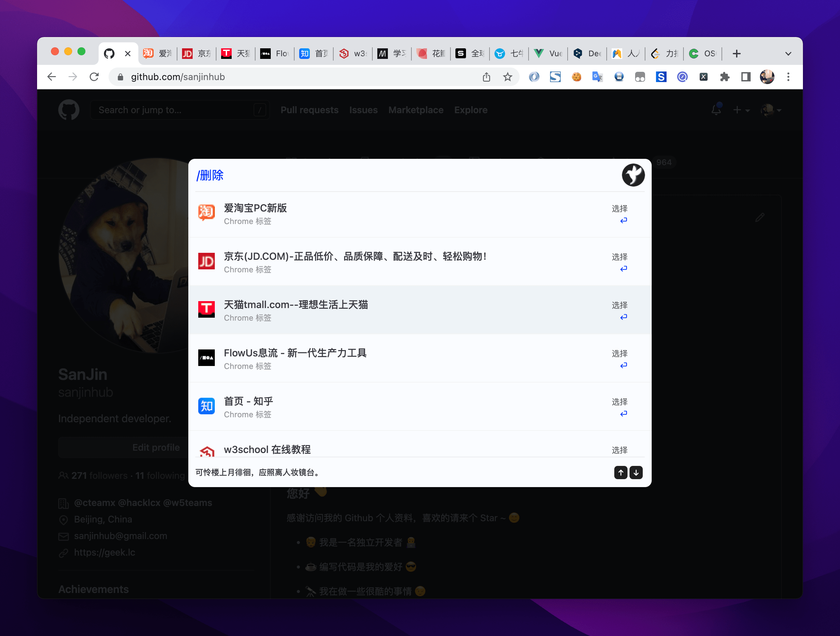The image size is (840, 636).
Task: Click the bird logo in the command popup
Action: coord(633,175)
